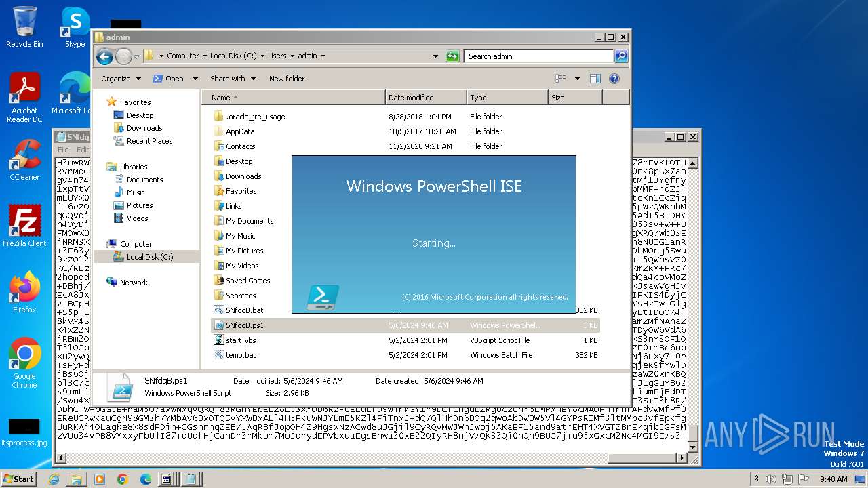Click in the Search admin field

(x=538, y=56)
